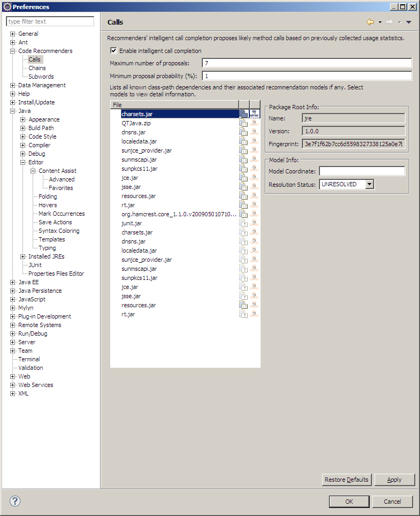
Task: Click model status icon for first localedata.jar
Action: tap(254, 141)
